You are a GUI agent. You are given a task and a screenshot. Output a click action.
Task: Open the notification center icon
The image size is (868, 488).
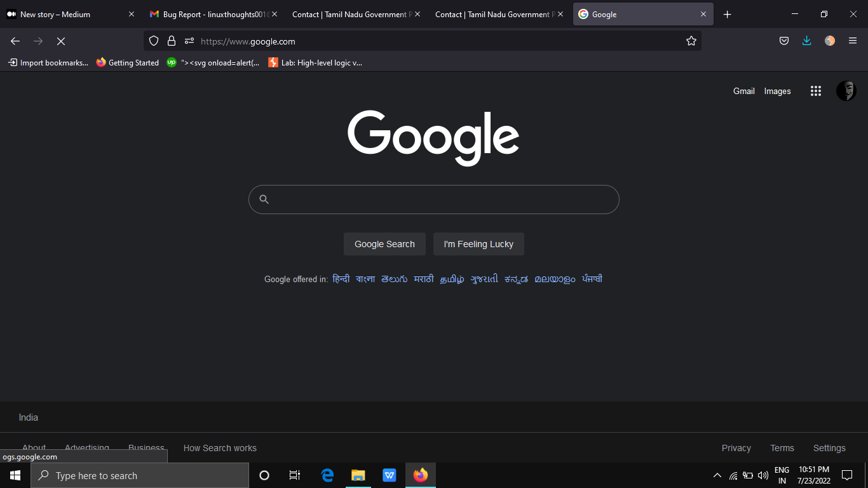[x=847, y=475]
